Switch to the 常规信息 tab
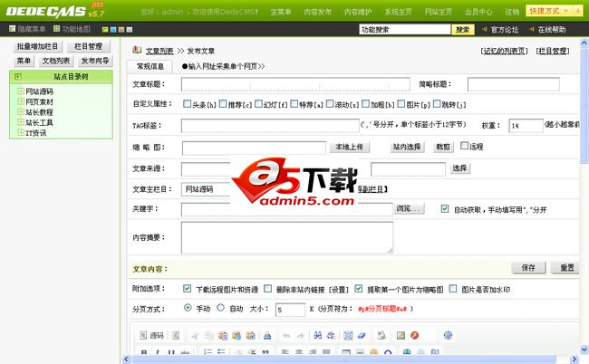Screen dimensions: 589x364 pos(150,66)
